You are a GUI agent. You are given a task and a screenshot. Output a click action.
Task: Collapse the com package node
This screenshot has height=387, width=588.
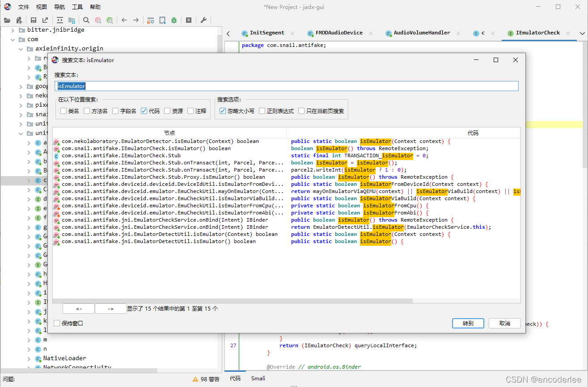[x=13, y=39]
